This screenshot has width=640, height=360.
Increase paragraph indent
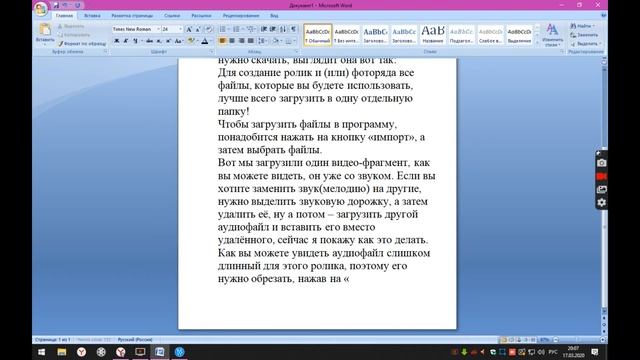(273, 29)
